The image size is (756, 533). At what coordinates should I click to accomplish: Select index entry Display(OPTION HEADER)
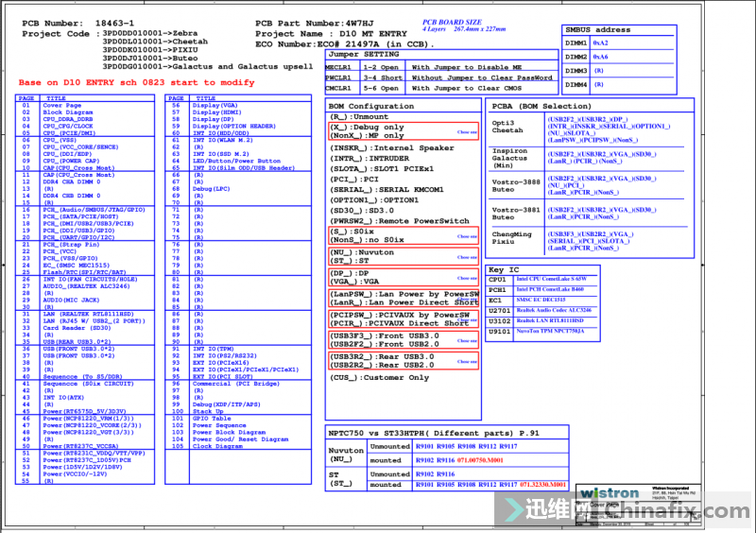pos(233,127)
